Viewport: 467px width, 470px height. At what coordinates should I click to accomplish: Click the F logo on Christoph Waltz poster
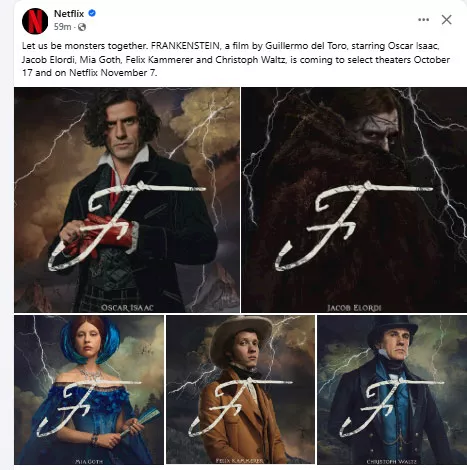tap(392, 408)
